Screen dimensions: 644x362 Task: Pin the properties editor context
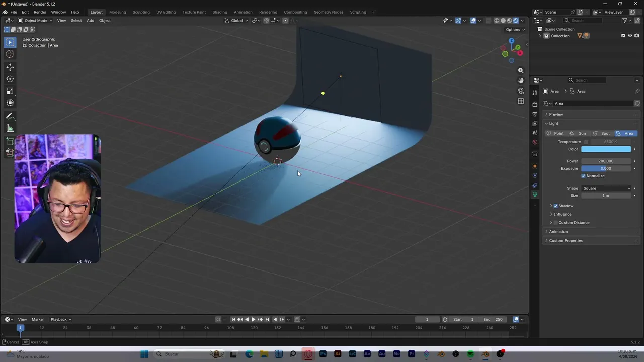(637, 91)
